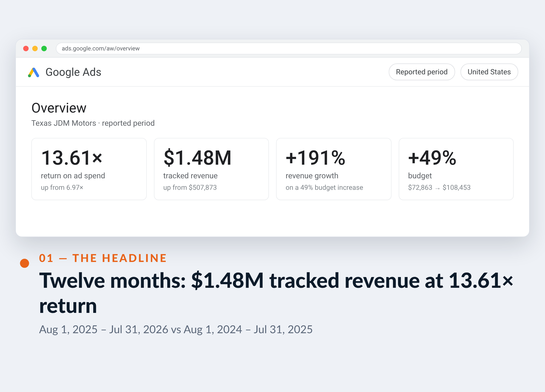545x392 pixels.
Task: Open the Reported period selector
Action: point(421,72)
